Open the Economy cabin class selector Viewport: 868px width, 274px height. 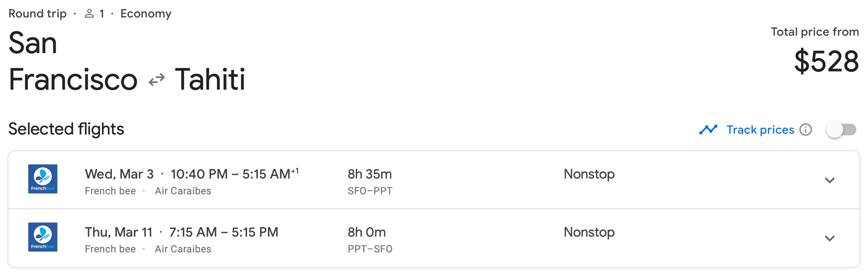(x=146, y=13)
